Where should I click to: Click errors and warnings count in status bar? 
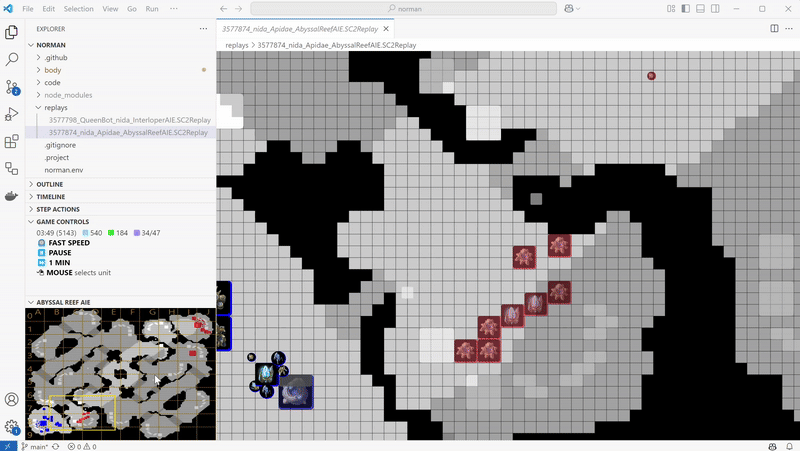click(x=82, y=446)
